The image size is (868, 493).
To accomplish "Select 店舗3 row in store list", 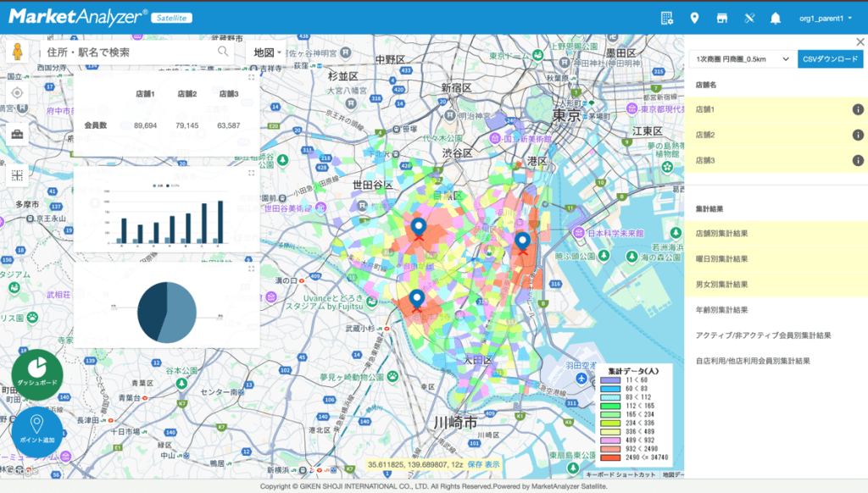I will click(776, 160).
